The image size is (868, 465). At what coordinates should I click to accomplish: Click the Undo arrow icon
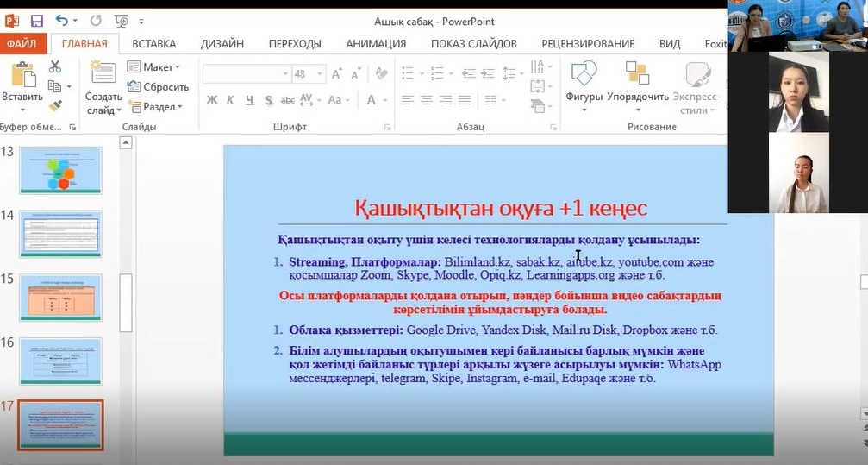click(62, 21)
